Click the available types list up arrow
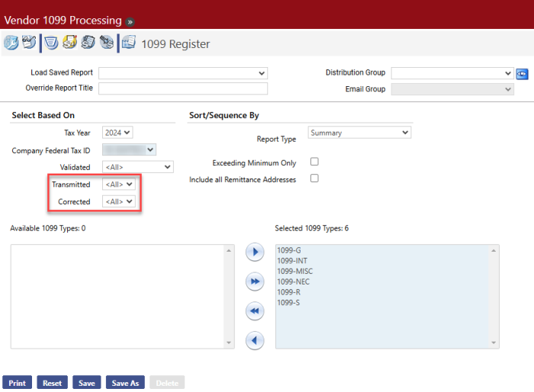This screenshot has height=392, width=534. (x=229, y=251)
